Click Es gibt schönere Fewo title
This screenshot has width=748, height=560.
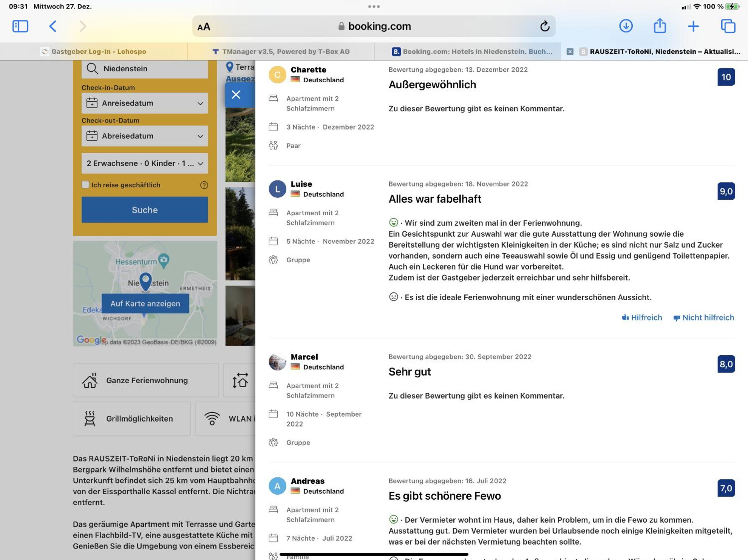point(444,496)
